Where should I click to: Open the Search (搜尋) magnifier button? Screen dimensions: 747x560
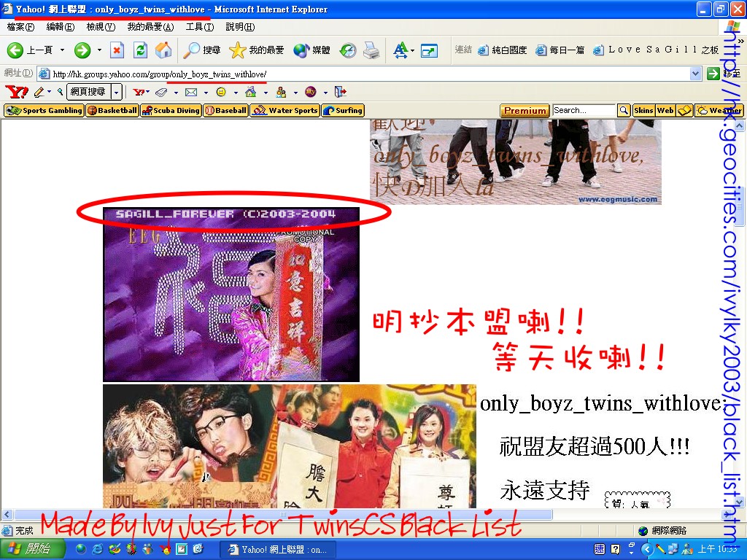pos(203,50)
